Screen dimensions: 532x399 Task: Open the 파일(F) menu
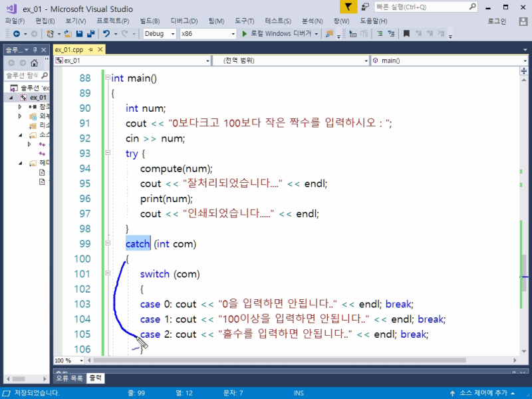tap(15, 21)
